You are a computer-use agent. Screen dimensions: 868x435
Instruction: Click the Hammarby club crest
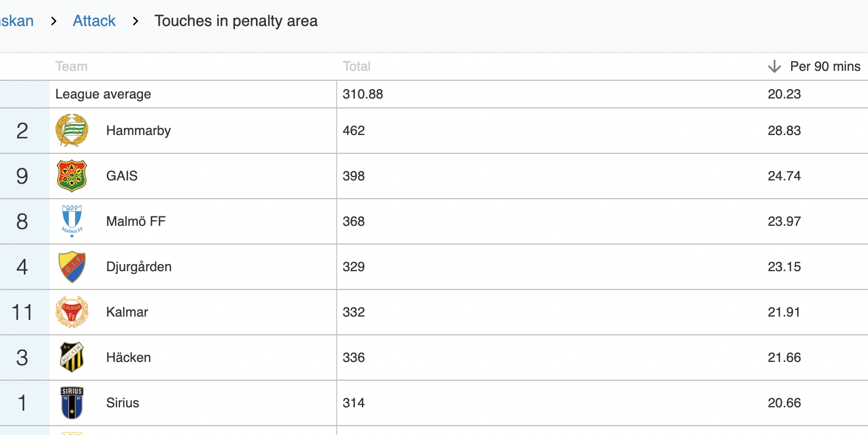coord(72,131)
